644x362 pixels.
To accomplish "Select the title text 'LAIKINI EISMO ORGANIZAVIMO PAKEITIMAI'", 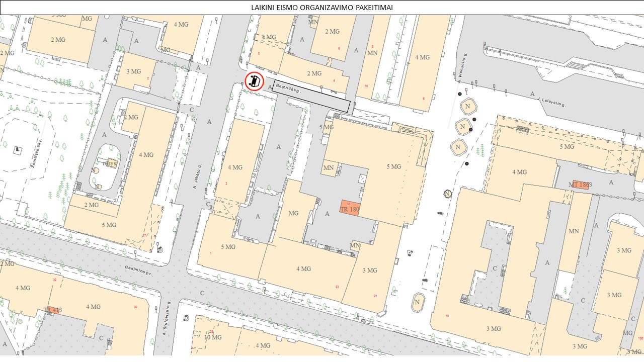I will click(322, 8).
